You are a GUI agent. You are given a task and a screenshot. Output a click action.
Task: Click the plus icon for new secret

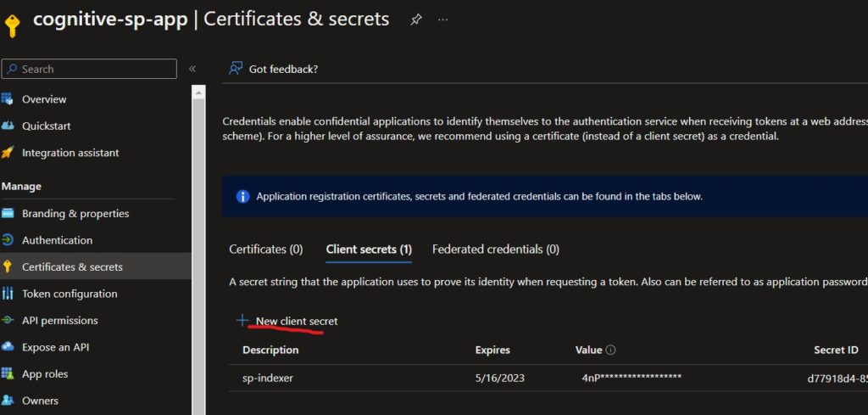click(242, 320)
